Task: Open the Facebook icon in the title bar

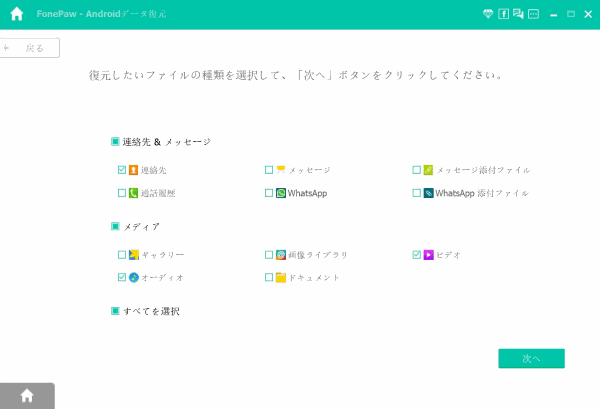Action: pos(503,14)
